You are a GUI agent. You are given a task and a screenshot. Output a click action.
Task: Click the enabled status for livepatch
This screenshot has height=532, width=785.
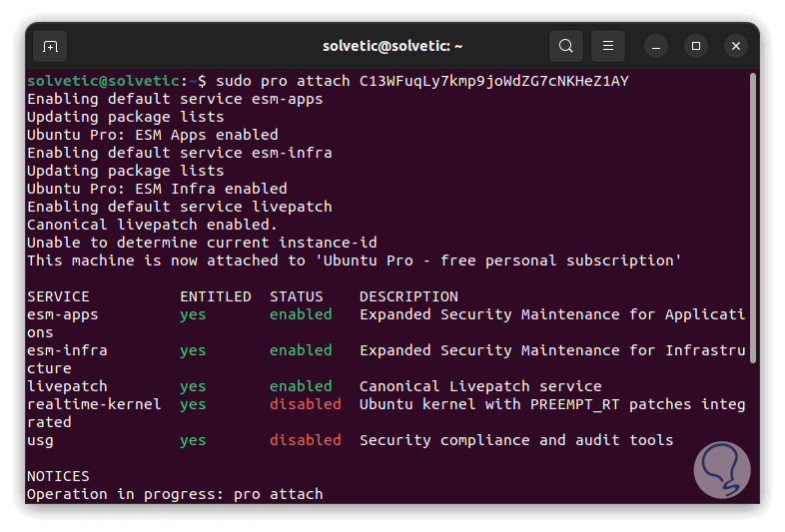point(301,386)
